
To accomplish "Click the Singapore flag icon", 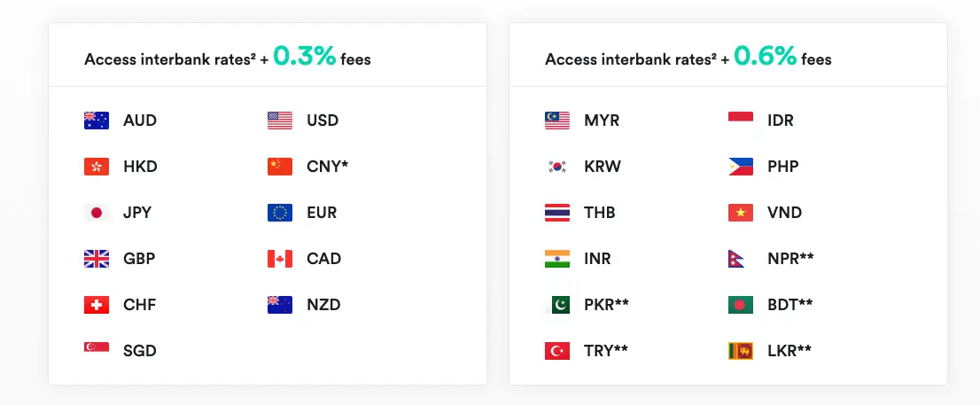I will pyautogui.click(x=97, y=347).
